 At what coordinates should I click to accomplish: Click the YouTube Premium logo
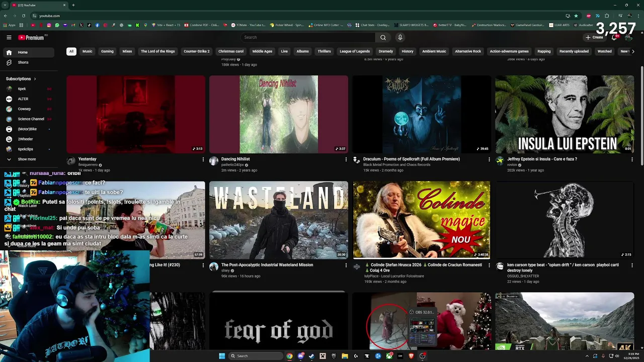click(x=31, y=37)
